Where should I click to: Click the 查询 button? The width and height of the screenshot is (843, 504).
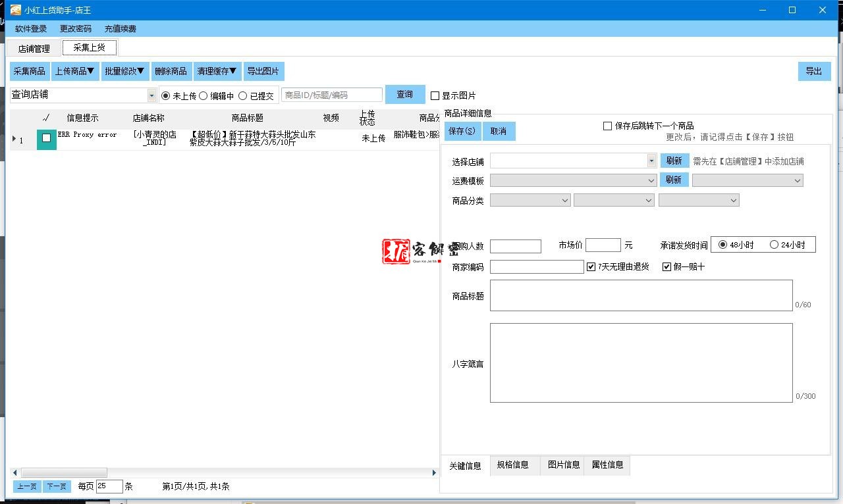pyautogui.click(x=404, y=95)
